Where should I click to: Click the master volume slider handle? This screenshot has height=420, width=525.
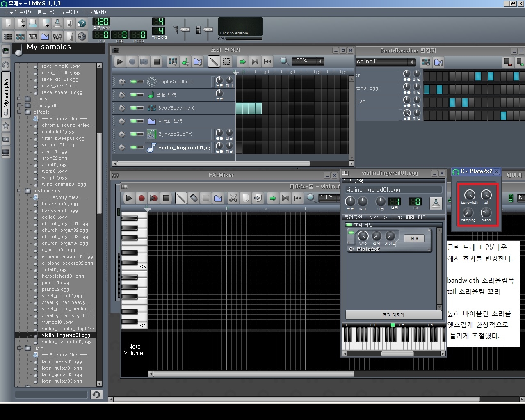tap(186, 29)
